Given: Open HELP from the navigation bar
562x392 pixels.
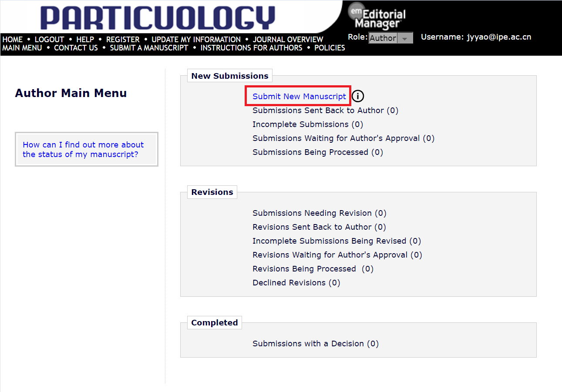Looking at the screenshot, I should [x=85, y=40].
